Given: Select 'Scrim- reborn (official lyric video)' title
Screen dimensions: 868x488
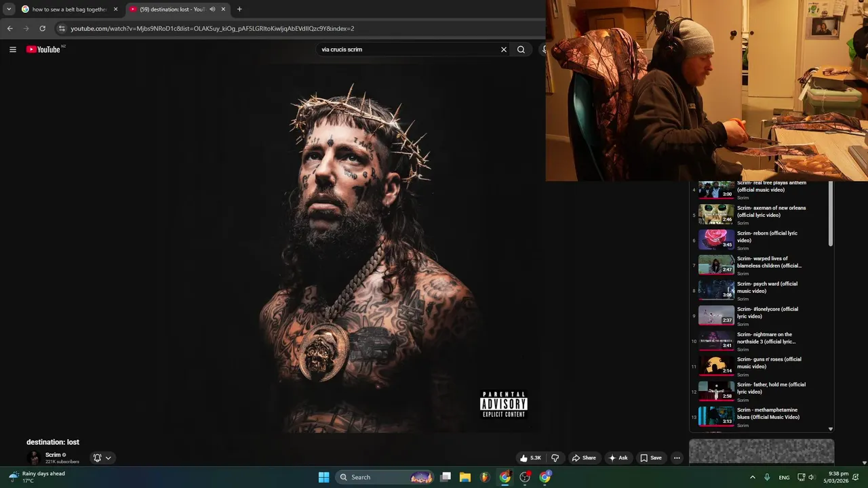Looking at the screenshot, I should (767, 237).
